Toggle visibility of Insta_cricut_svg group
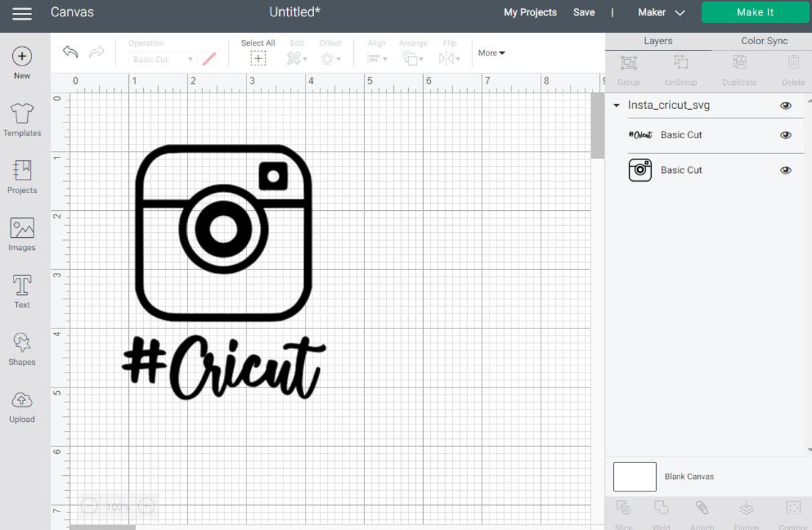Screen dimensions: 812x530 [786, 105]
